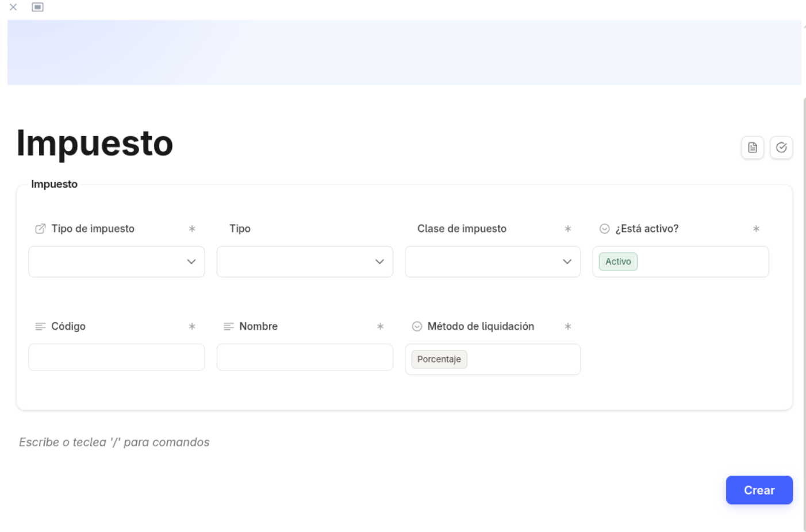Focus the Nombre input field
The width and height of the screenshot is (806, 532).
coord(305,357)
